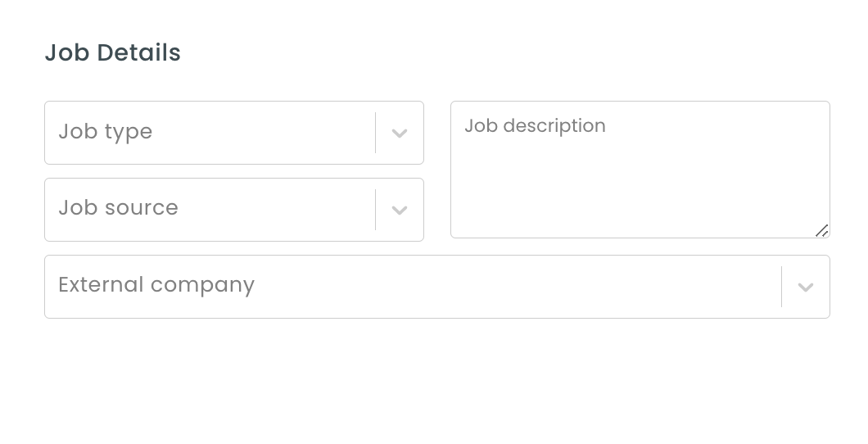Click the Job Details section heading
The image size is (868, 444).
(x=113, y=53)
